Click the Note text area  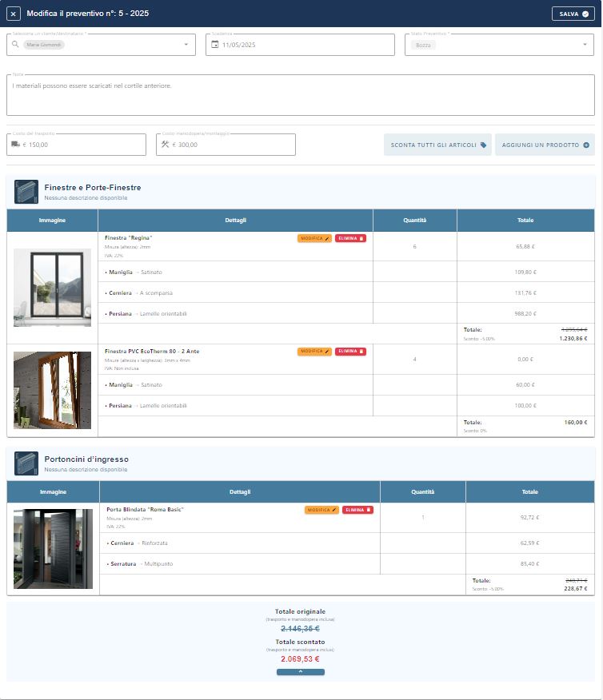point(301,95)
